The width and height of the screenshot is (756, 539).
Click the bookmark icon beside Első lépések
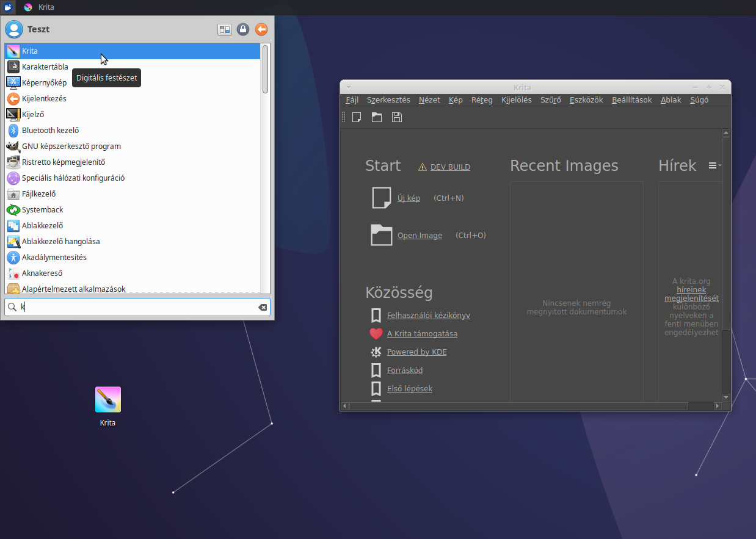click(376, 389)
